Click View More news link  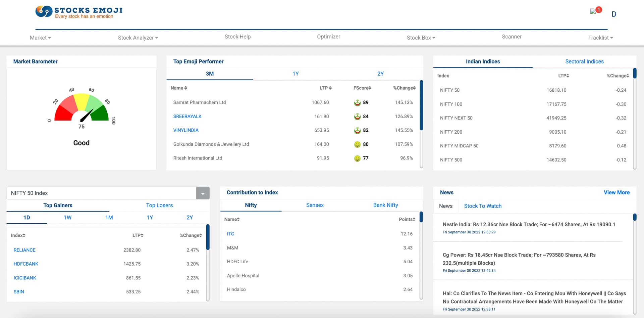[616, 192]
